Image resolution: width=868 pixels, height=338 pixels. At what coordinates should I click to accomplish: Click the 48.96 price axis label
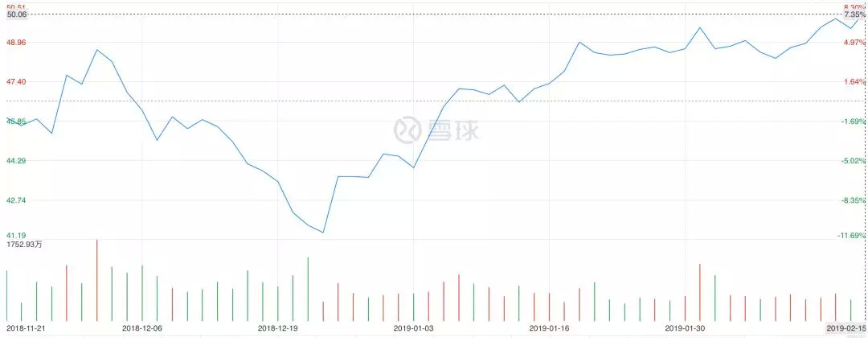[16, 42]
